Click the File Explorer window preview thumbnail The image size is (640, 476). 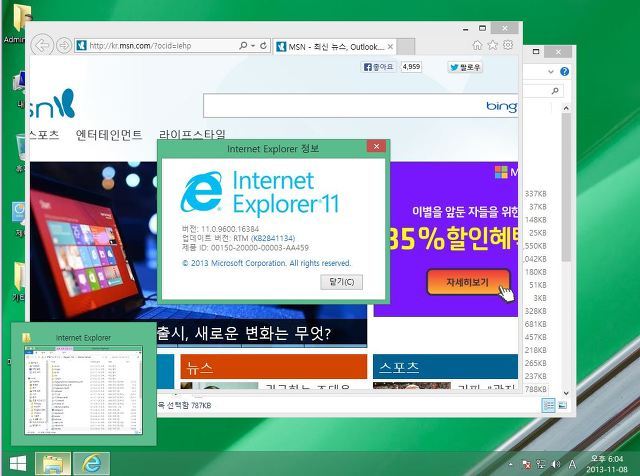pyautogui.click(x=83, y=390)
